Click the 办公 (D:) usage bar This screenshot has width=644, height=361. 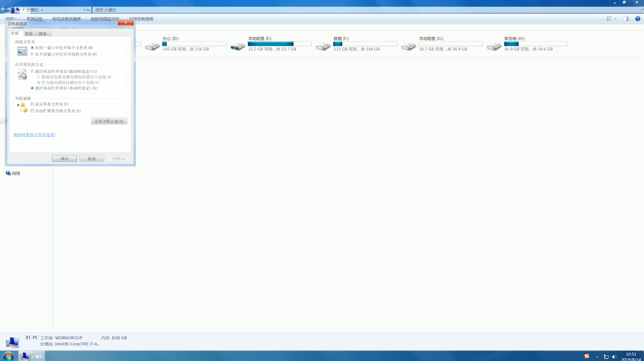194,44
